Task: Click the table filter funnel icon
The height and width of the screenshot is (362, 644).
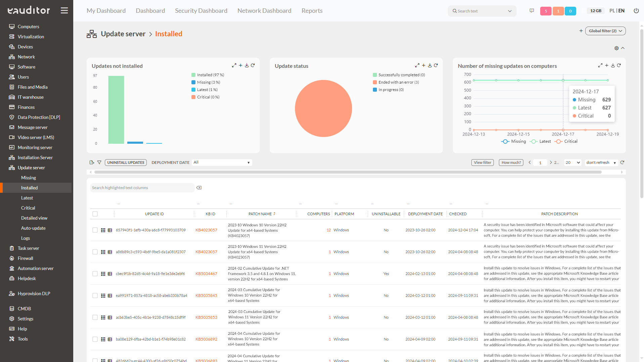Action: click(x=99, y=163)
